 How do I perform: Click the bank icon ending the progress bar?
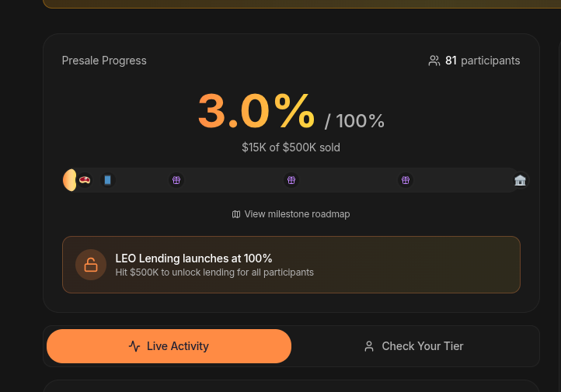click(x=520, y=180)
